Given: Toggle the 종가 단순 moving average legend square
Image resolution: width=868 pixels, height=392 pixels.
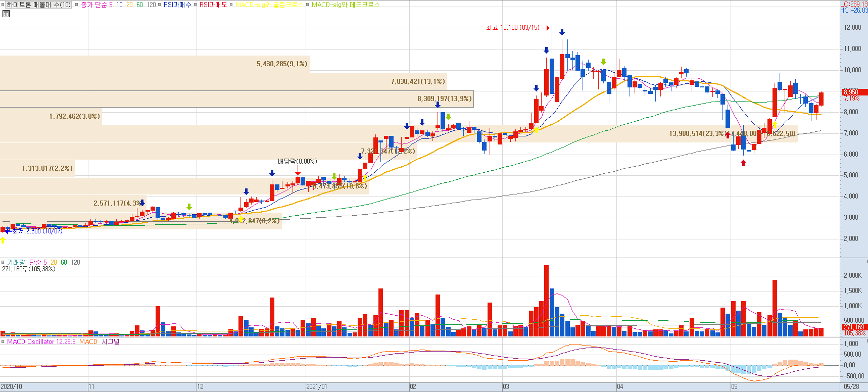Looking at the screenshot, I should (77, 5).
